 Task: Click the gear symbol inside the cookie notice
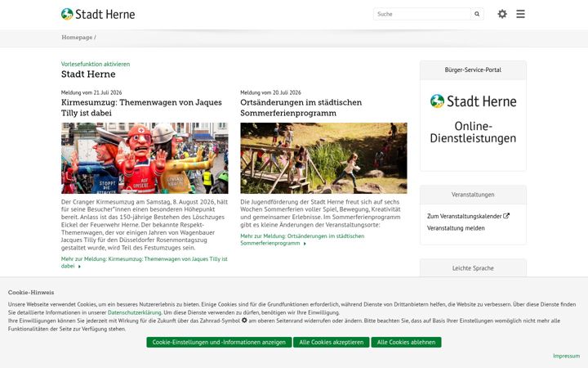[x=244, y=321]
